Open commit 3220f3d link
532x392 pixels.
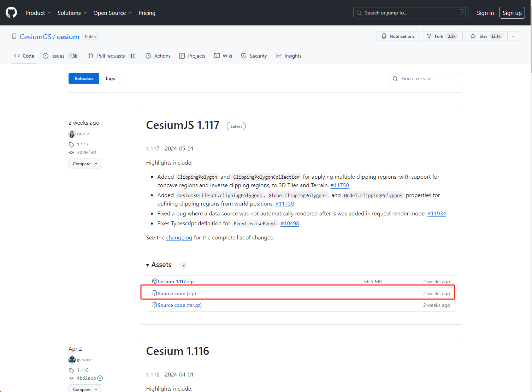click(x=86, y=152)
